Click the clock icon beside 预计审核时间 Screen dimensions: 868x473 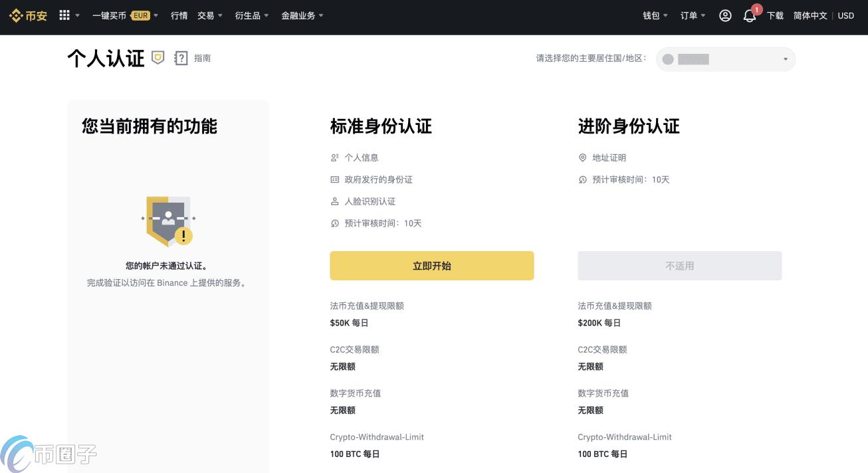334,223
